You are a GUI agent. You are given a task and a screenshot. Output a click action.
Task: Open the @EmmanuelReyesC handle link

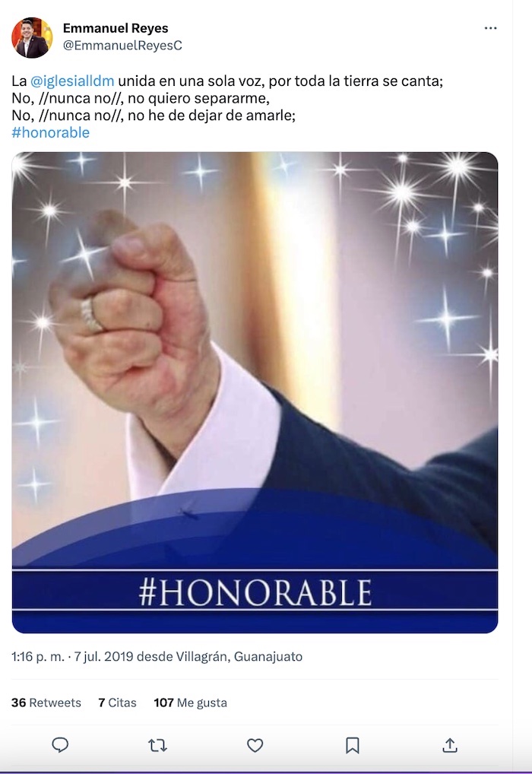[x=122, y=46]
